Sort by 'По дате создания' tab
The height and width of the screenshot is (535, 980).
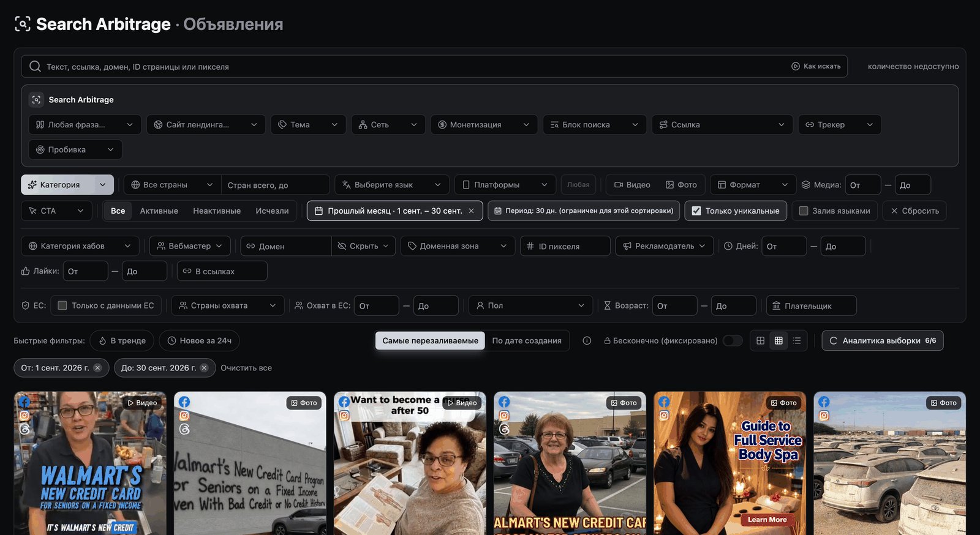click(527, 341)
